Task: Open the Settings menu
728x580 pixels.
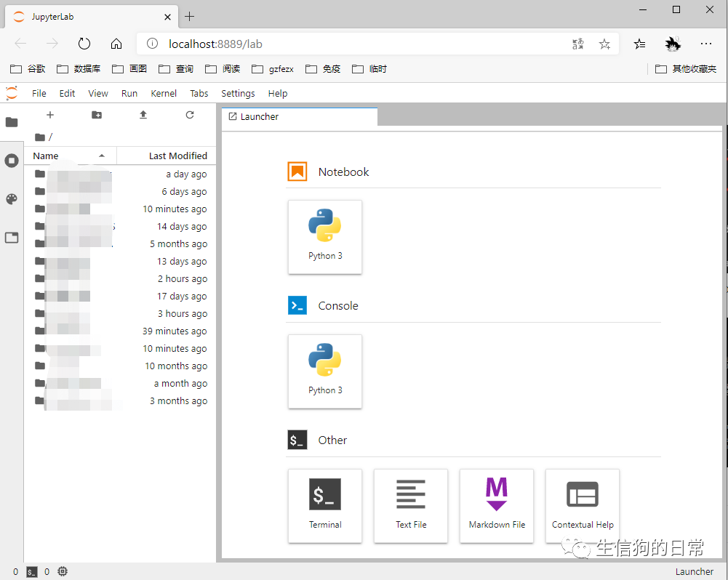Action: (238, 93)
